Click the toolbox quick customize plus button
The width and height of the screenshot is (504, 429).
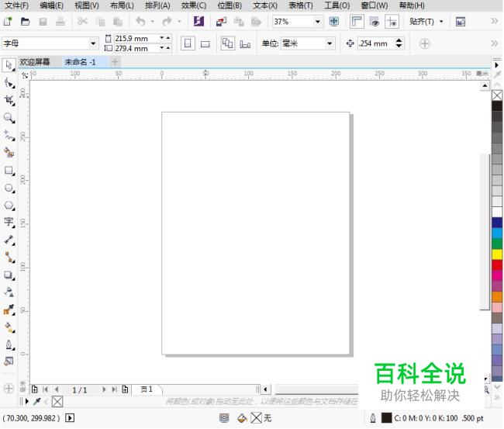click(9, 389)
